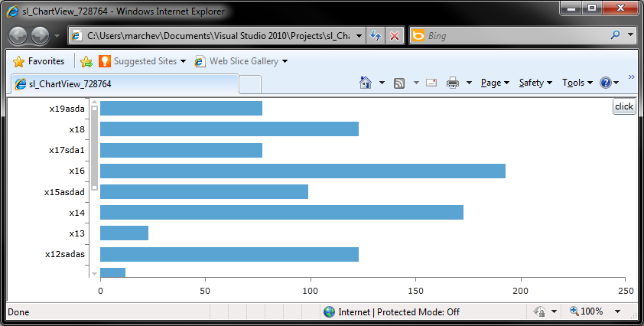Expand the Feeds dropdown arrow
The height and width of the screenshot is (326, 644).
(416, 83)
